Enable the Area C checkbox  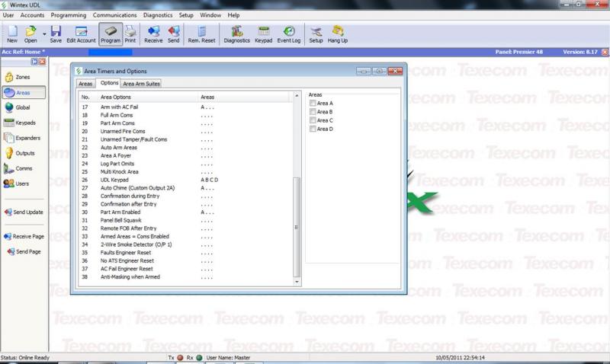point(312,120)
